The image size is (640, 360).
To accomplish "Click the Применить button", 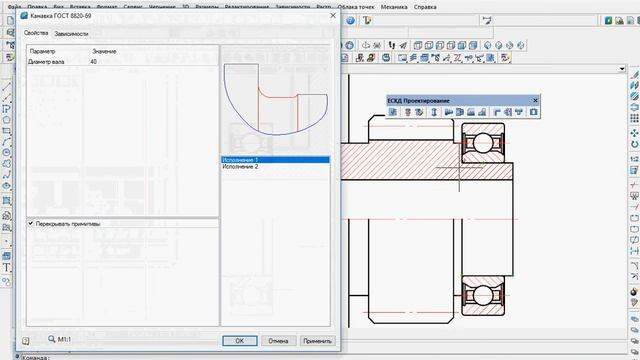I will point(317,341).
